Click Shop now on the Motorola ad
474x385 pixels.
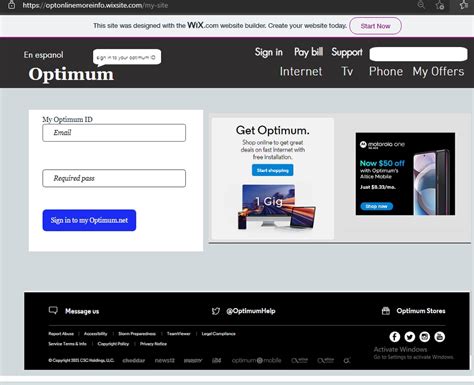[377, 206]
